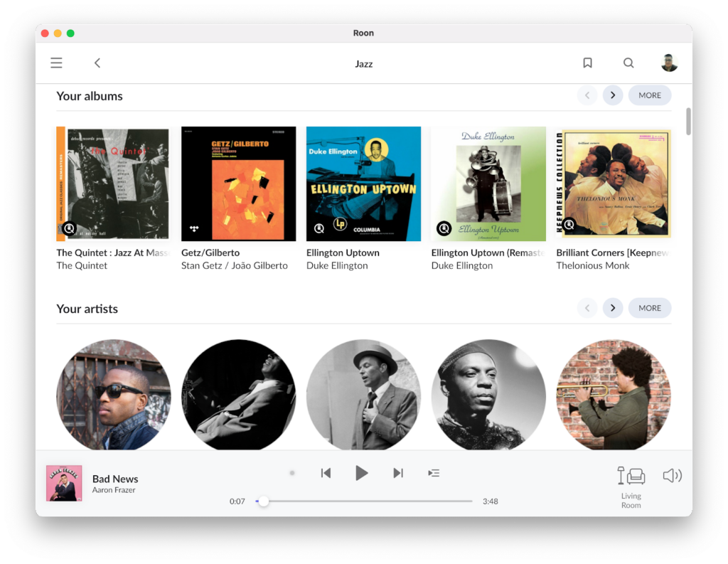Open the blue Ellington Uptown album cover
Image resolution: width=728 pixels, height=564 pixels.
point(363,183)
